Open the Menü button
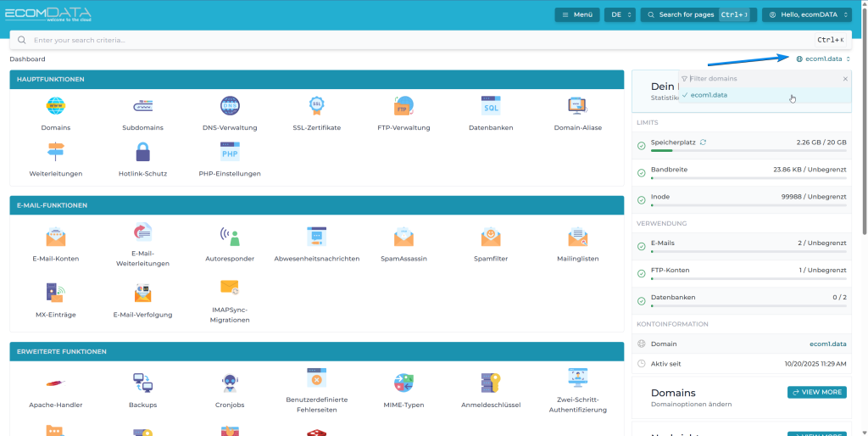Viewport: 868px width, 436px height. 576,14
